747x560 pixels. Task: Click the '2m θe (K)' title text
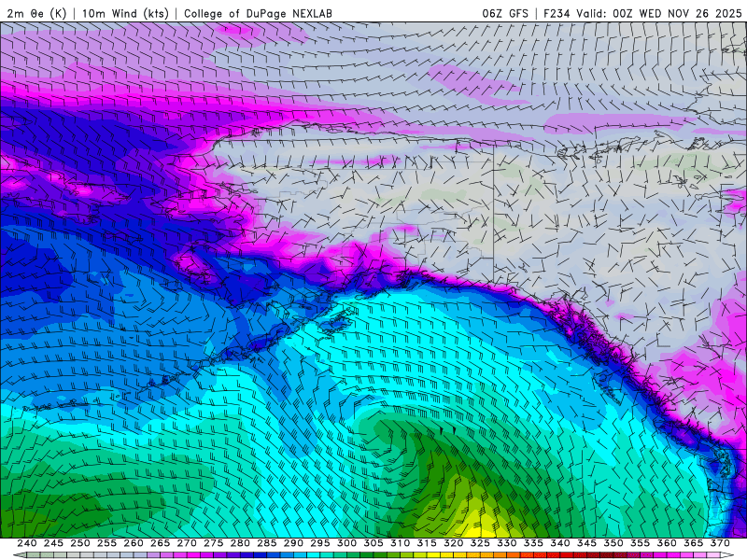coord(36,13)
